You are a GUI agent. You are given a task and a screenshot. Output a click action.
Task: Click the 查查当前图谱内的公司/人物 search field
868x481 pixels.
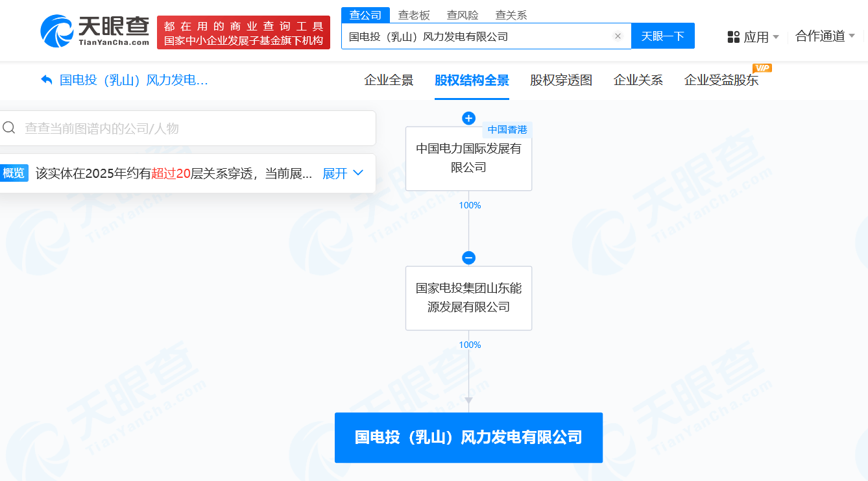coord(188,128)
